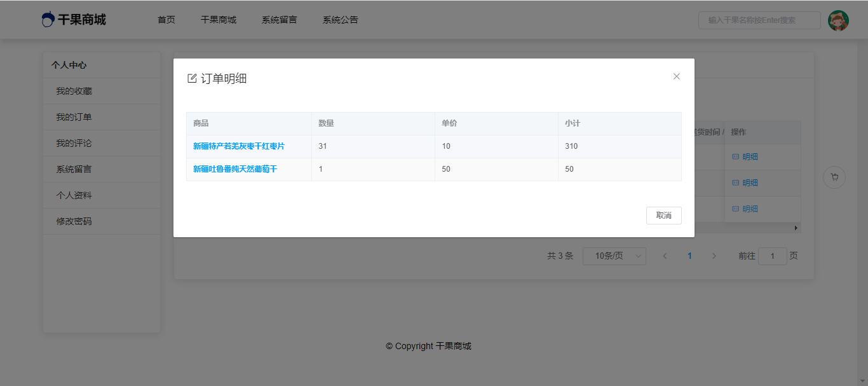This screenshot has height=386, width=868.
Task: Open product link 新疆特产若羌灰枣干红枣片
Action: [239, 146]
